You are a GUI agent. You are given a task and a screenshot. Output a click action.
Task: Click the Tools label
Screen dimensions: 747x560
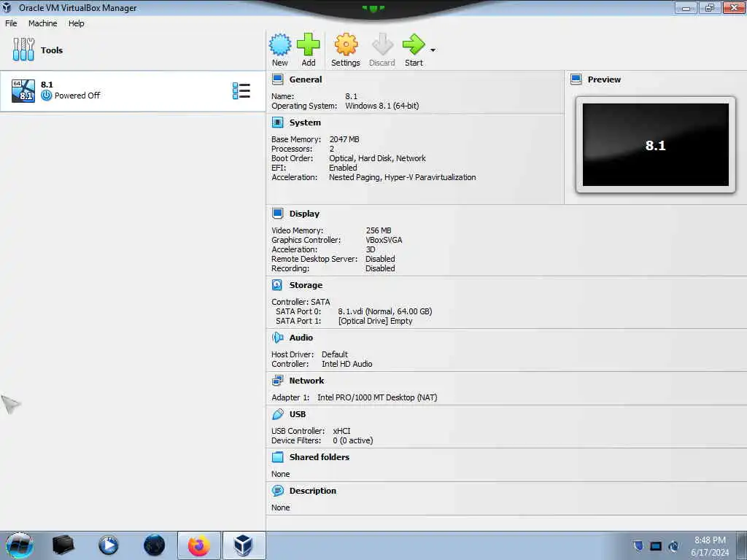(52, 50)
